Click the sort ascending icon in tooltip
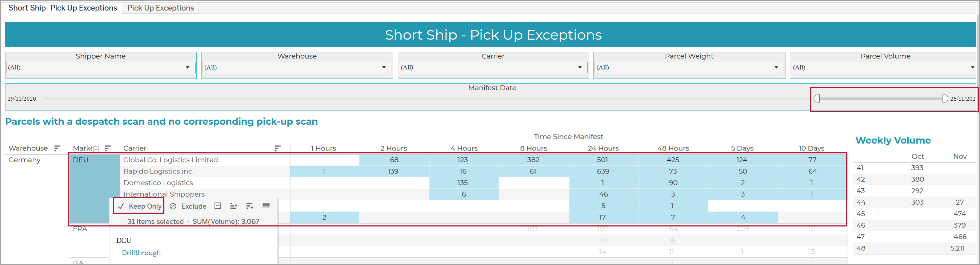 (x=233, y=206)
